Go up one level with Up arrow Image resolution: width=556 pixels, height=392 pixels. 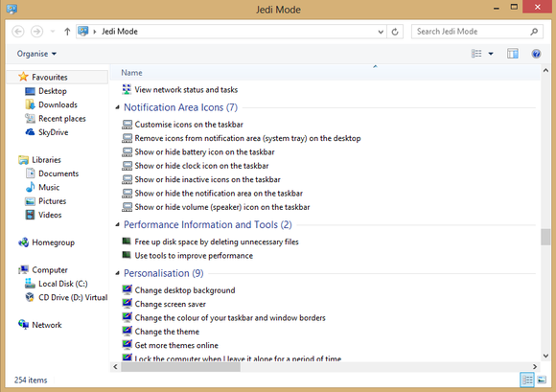pos(67,32)
